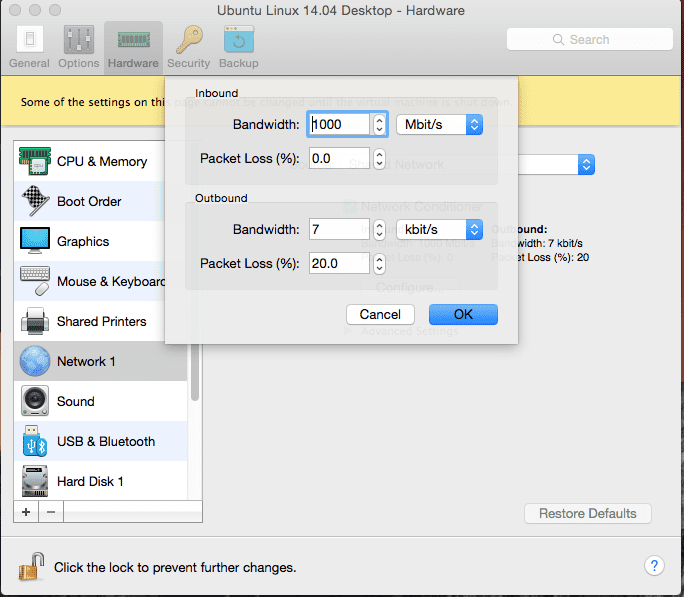
Task: Click the Inbound Bandwidth field showing 1000
Action: [x=339, y=124]
